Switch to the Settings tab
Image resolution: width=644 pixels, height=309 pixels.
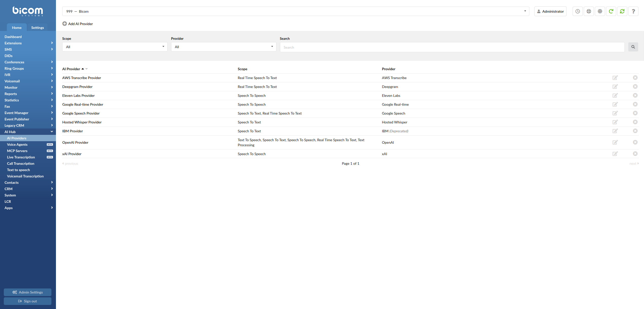[x=37, y=28]
